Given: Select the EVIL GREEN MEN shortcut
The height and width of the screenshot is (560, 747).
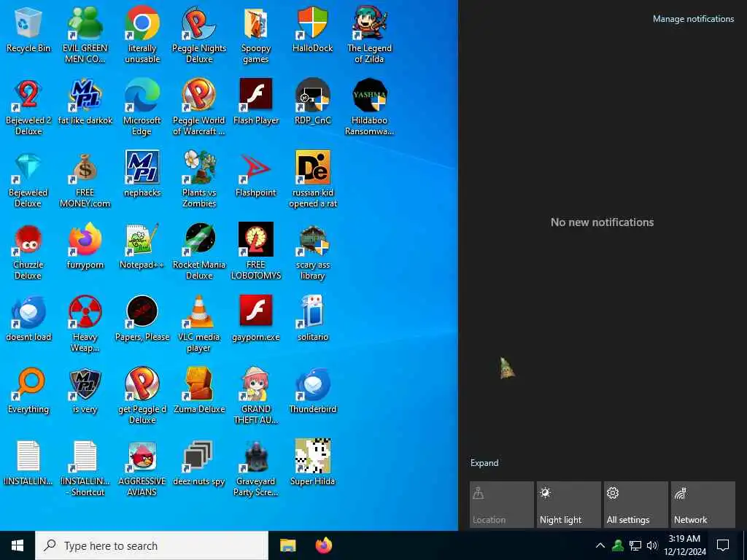Looking at the screenshot, I should tap(85, 36).
